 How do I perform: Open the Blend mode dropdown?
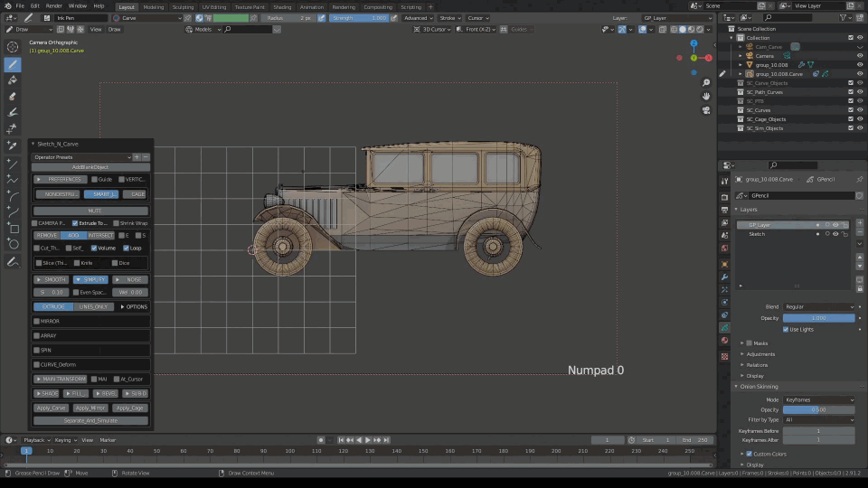point(818,307)
